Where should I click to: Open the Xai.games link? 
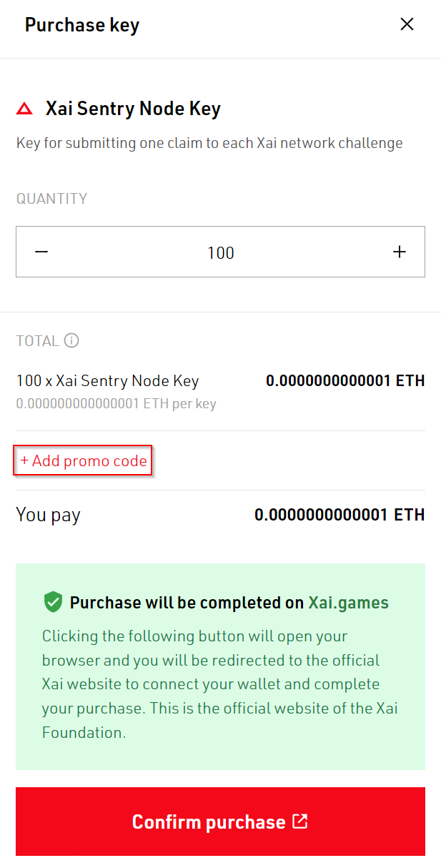click(x=348, y=603)
